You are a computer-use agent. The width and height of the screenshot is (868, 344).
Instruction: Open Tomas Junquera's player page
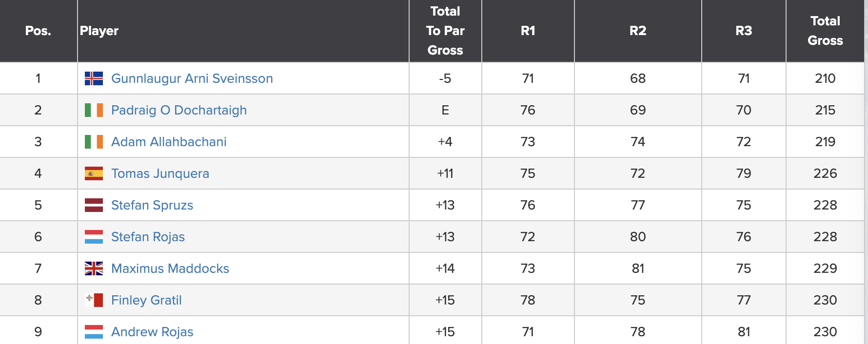tap(160, 173)
